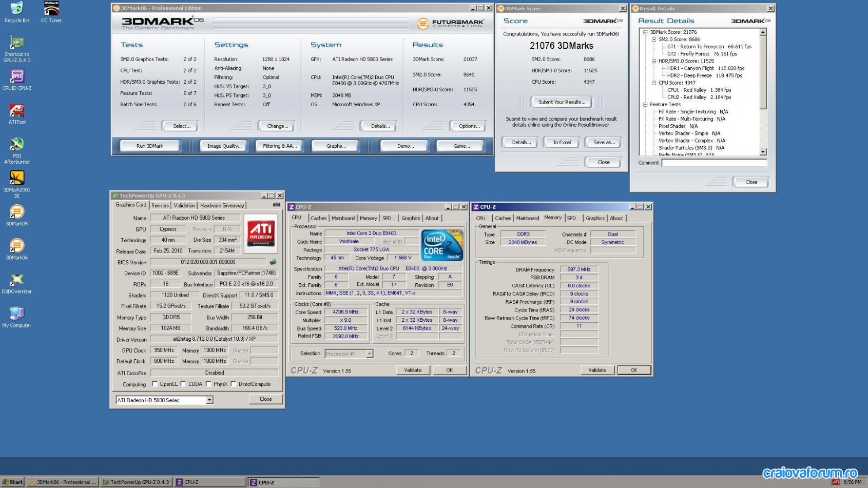Select GT1 - Return To Proxycon result row

[709, 47]
